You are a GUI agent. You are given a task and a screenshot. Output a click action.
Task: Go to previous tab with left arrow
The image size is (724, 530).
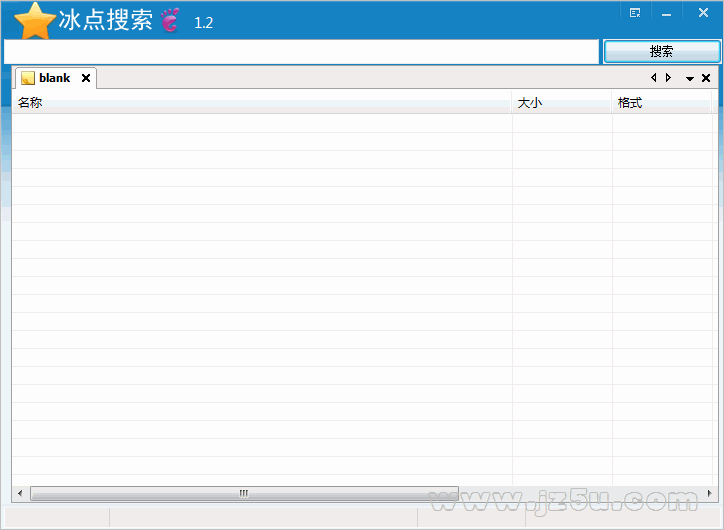(653, 78)
